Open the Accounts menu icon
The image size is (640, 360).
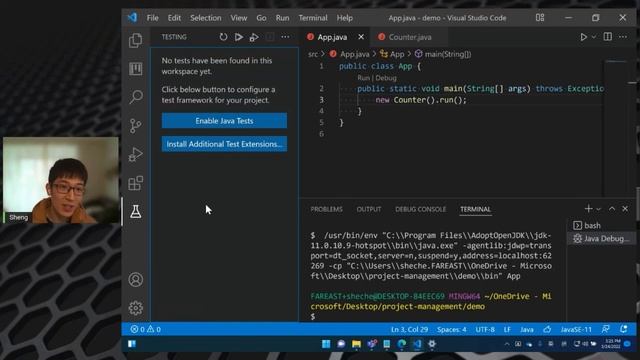[x=136, y=280]
